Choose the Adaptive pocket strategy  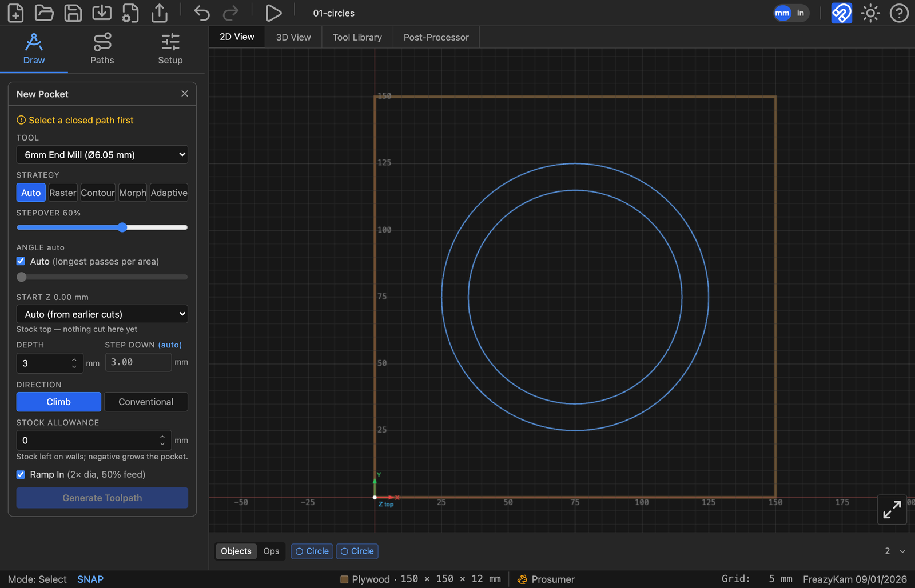pyautogui.click(x=169, y=193)
